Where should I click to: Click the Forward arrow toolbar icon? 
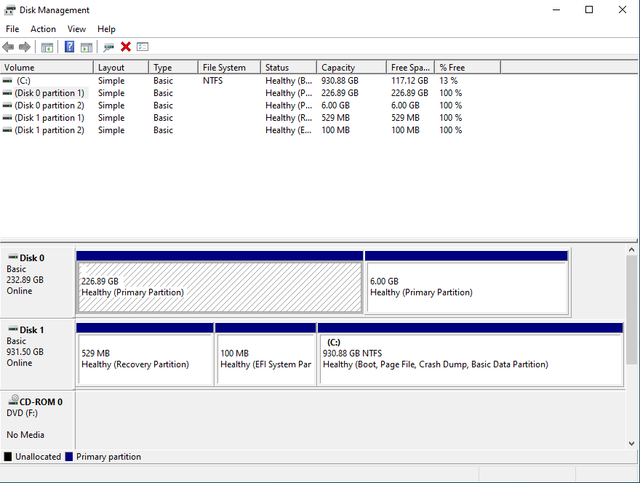(24, 47)
